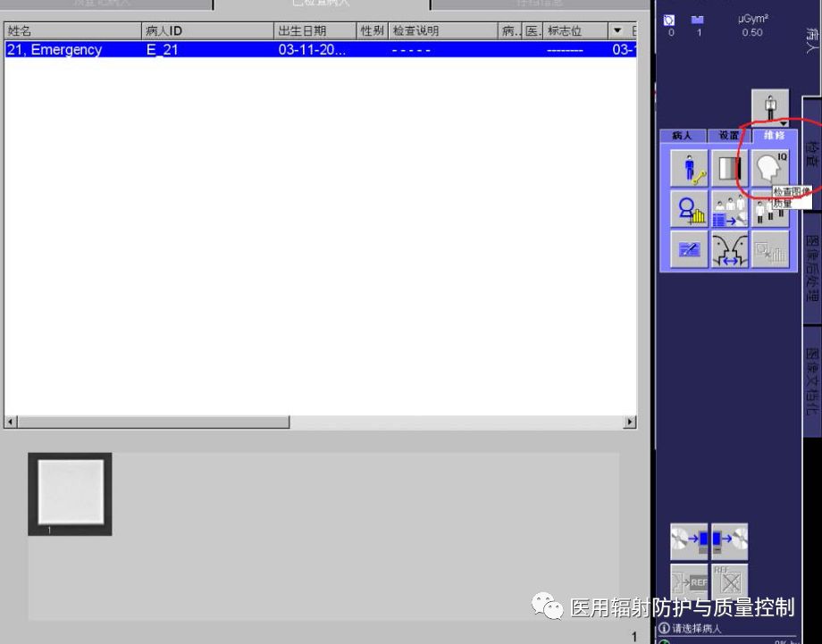Click the horizontal scrollbar thumb under patient list
The width and height of the screenshot is (822, 644).
[x=153, y=422]
